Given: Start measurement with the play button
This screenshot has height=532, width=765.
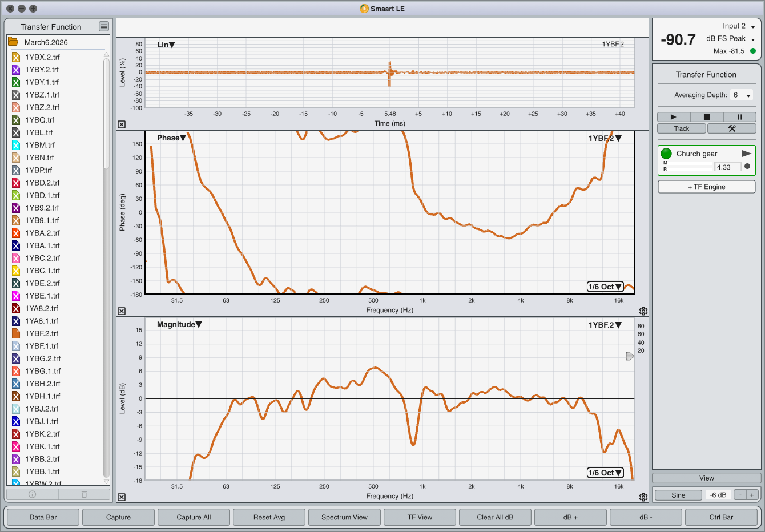Looking at the screenshot, I should [x=674, y=116].
